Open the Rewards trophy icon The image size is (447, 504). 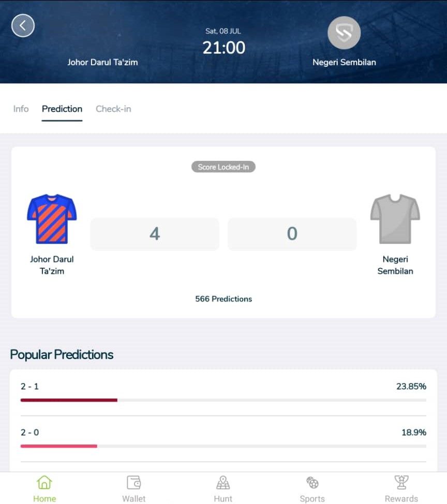point(401,482)
